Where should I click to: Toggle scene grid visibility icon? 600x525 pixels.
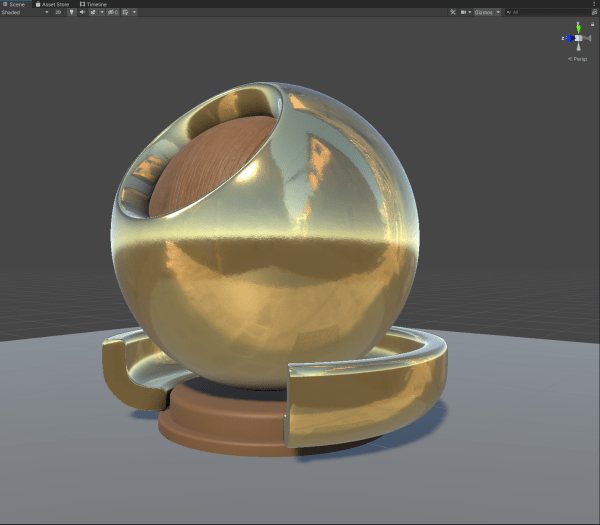pyautogui.click(x=125, y=12)
